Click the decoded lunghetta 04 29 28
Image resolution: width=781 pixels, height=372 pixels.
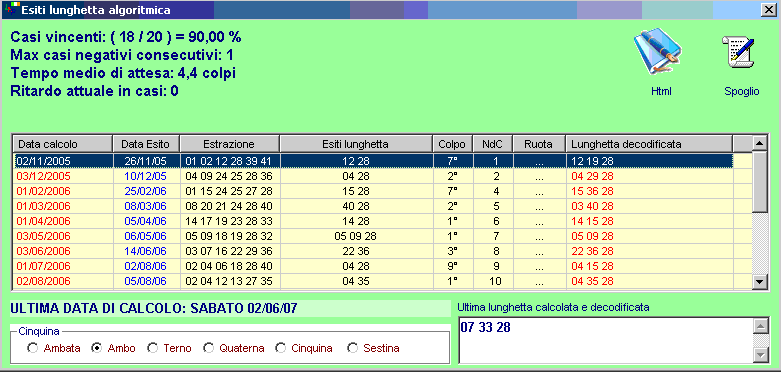649,176
